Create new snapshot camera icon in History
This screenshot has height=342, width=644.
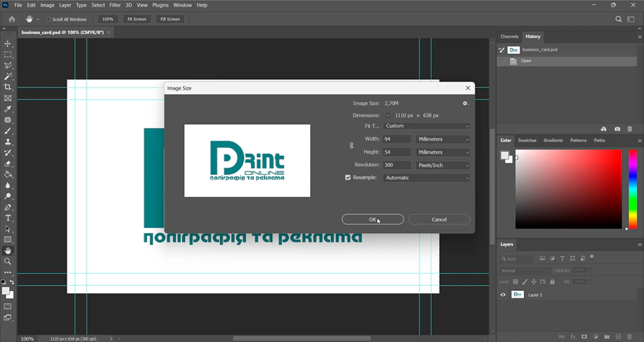coord(617,129)
